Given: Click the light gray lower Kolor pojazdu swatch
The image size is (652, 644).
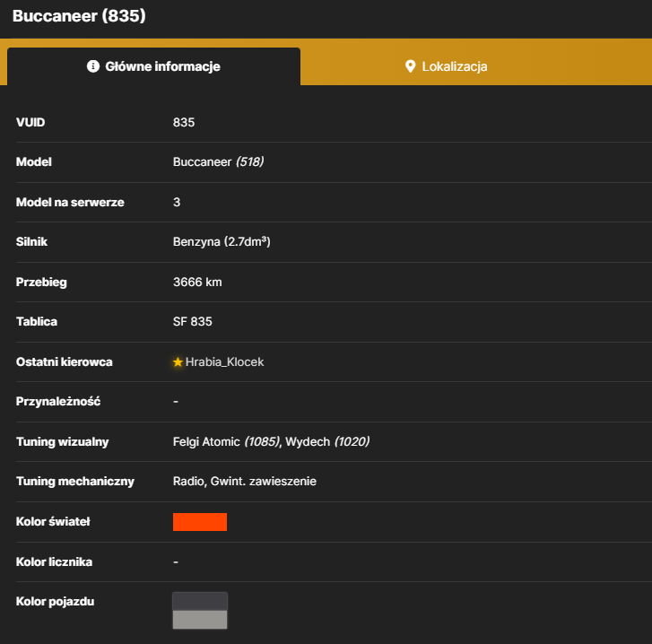Looking at the screenshot, I should (200, 620).
